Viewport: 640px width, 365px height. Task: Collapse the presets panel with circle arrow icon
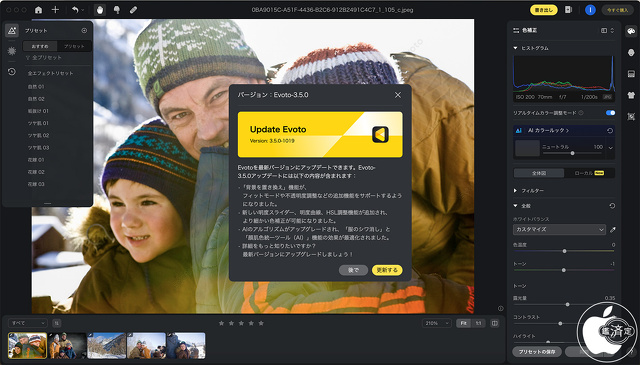(84, 31)
